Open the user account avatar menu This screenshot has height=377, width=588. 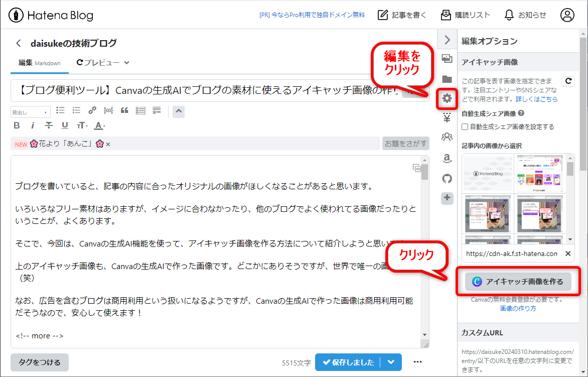pyautogui.click(x=567, y=15)
